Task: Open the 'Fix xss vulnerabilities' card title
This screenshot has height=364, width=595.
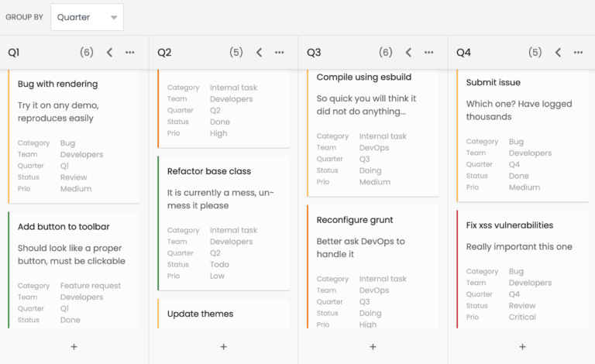Action: click(510, 225)
